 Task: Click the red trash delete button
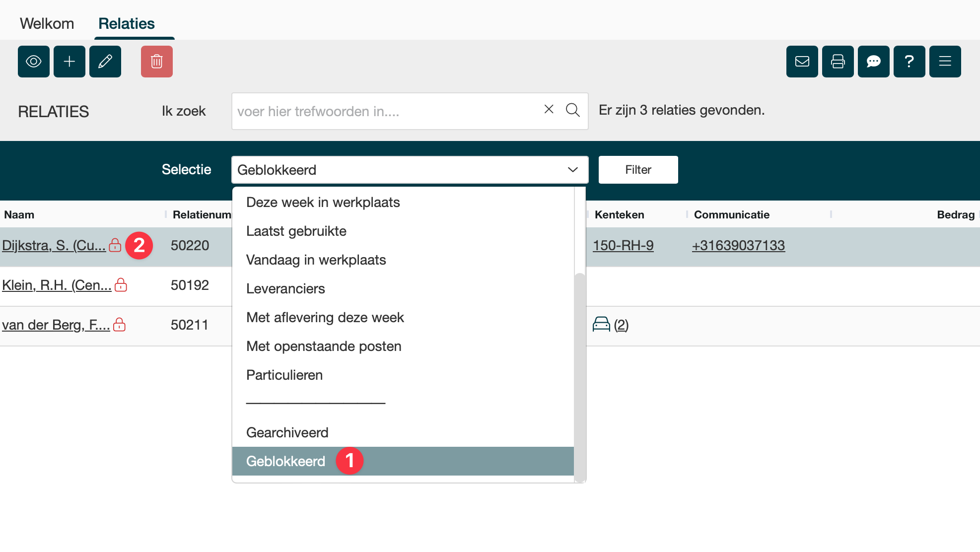[157, 62]
